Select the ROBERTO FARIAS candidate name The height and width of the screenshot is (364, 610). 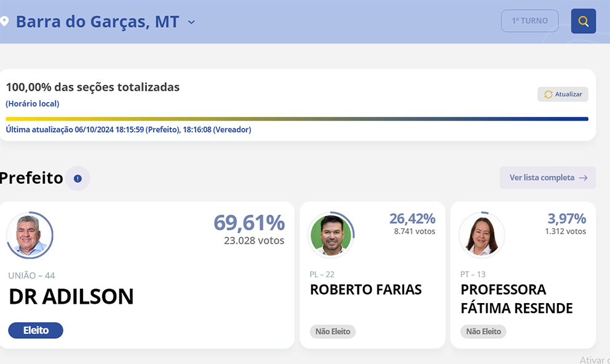click(x=365, y=290)
